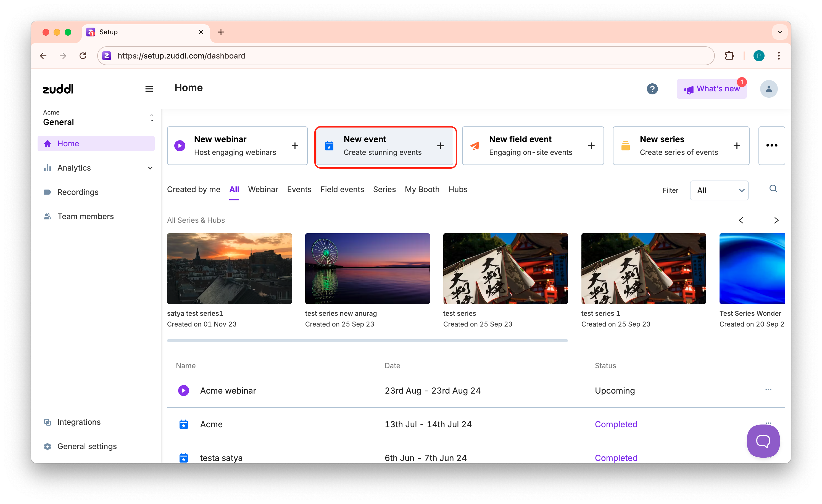Image resolution: width=822 pixels, height=504 pixels.
Task: Open satya test series1 thumbnail
Action: pyautogui.click(x=229, y=268)
